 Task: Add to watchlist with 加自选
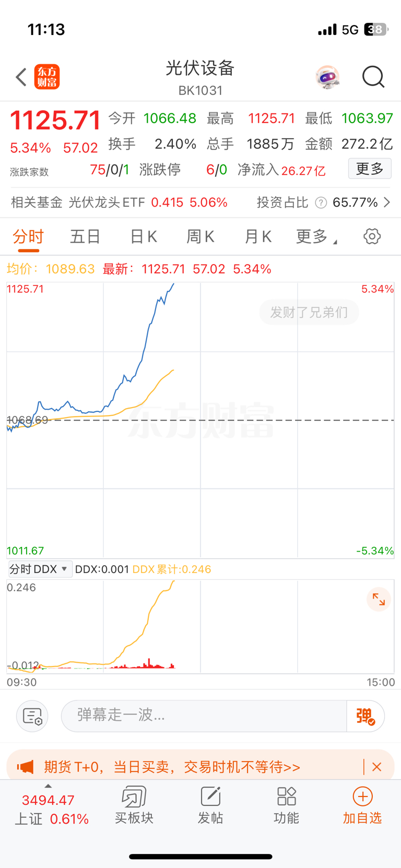click(362, 805)
